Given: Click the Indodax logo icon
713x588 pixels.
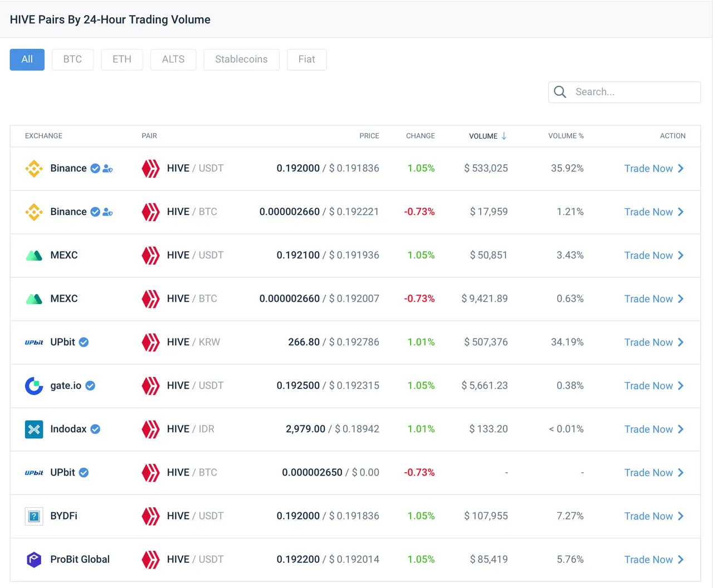Looking at the screenshot, I should tap(34, 429).
